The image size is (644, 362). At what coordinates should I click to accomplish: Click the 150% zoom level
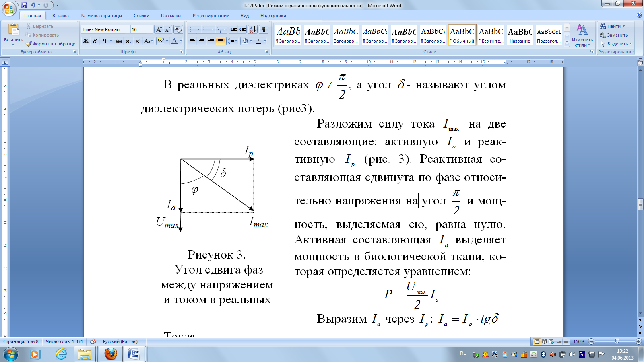(x=579, y=341)
